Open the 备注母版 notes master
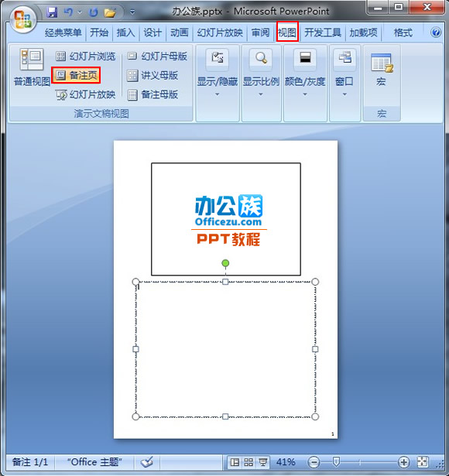This screenshot has width=449, height=476. (153, 94)
